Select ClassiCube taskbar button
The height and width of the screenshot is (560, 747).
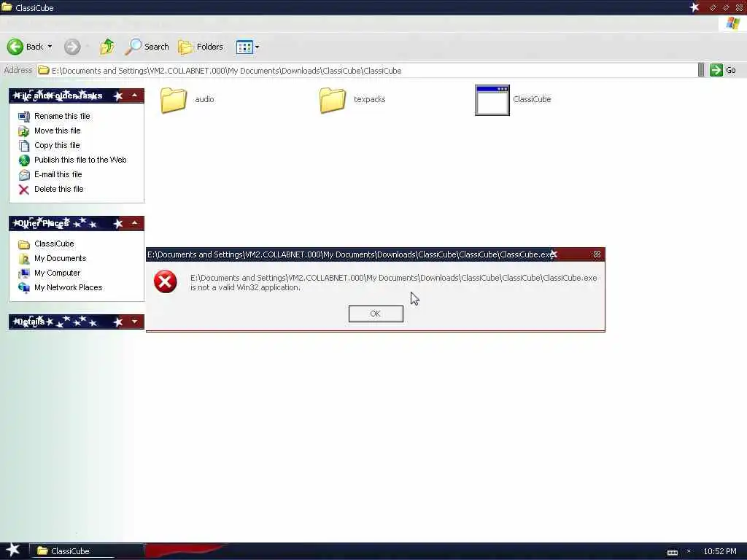[x=87, y=551]
